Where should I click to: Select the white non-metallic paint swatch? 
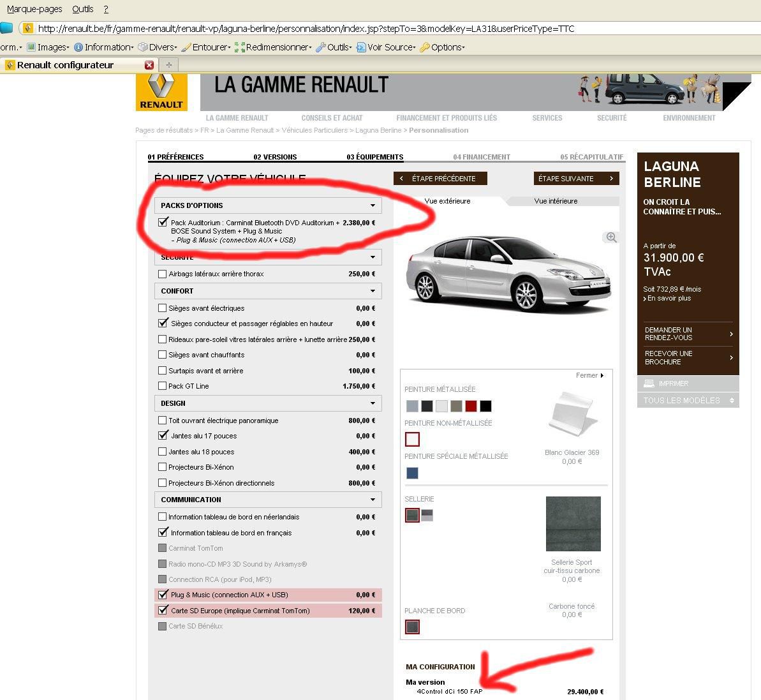[x=412, y=439]
